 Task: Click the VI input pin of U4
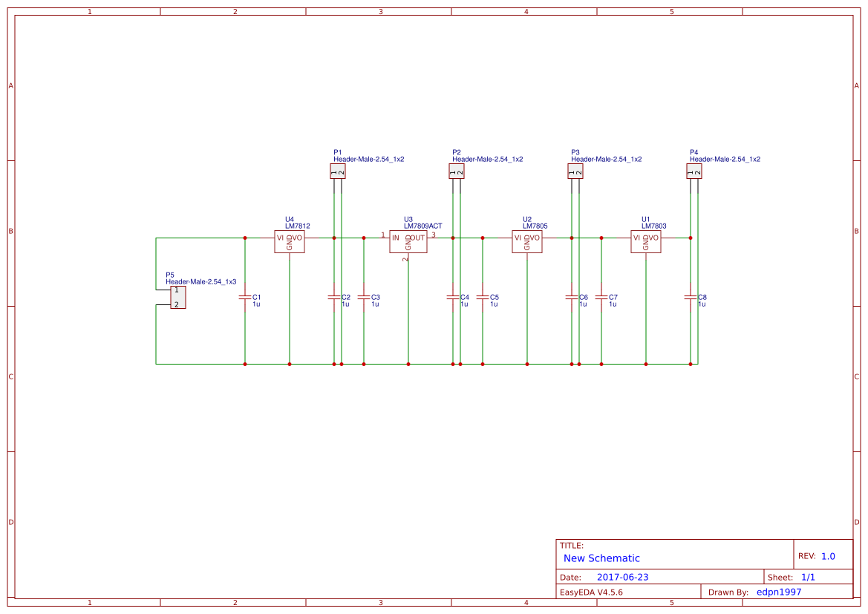coord(280,237)
